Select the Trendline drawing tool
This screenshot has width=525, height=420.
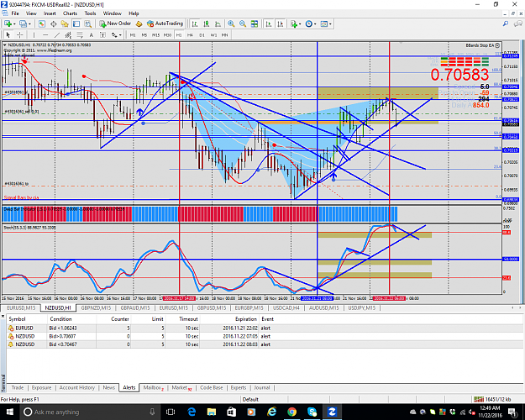[x=57, y=34]
